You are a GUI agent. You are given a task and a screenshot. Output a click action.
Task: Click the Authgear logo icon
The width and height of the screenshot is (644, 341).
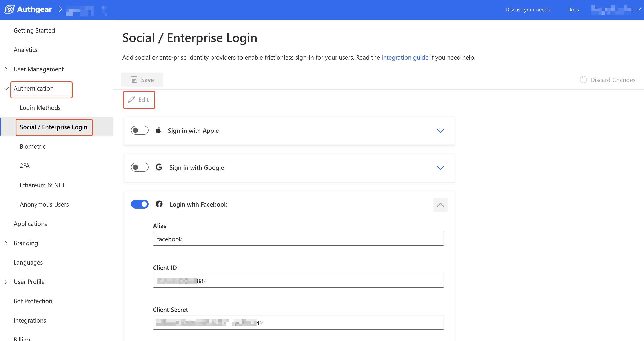[9, 9]
